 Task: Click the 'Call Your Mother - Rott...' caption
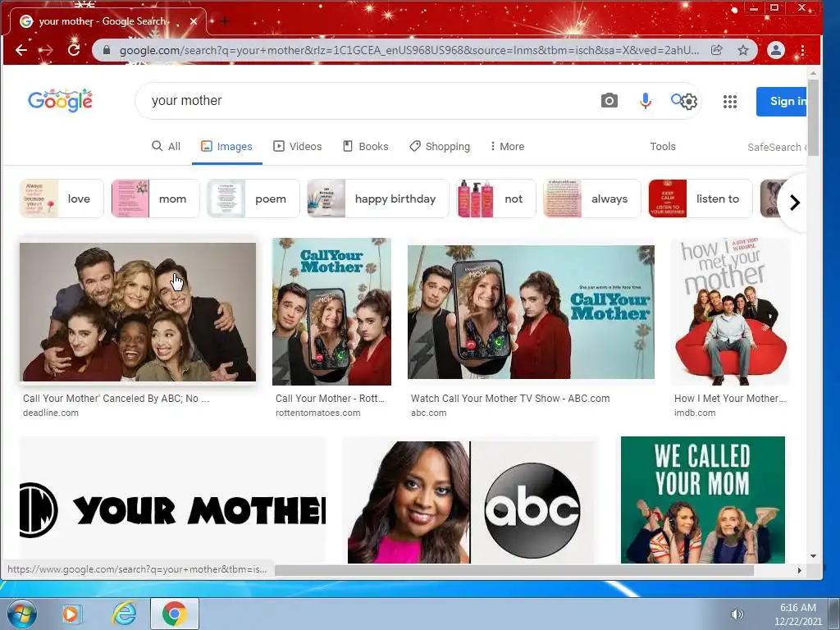pyautogui.click(x=330, y=399)
